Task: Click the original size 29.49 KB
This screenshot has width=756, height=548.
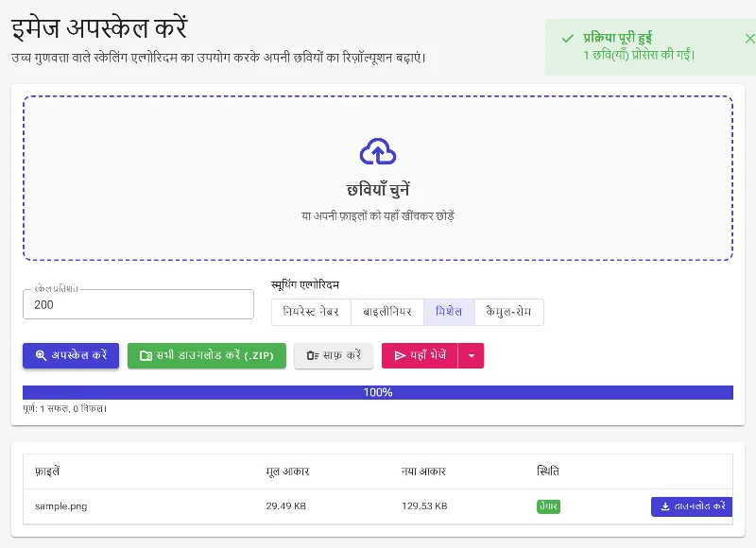Action: tap(286, 506)
